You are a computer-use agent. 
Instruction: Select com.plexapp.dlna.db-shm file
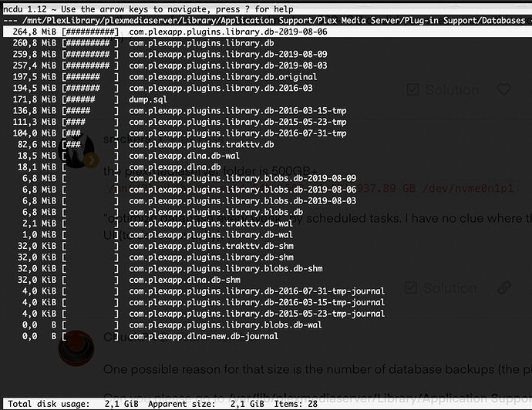tap(184, 280)
